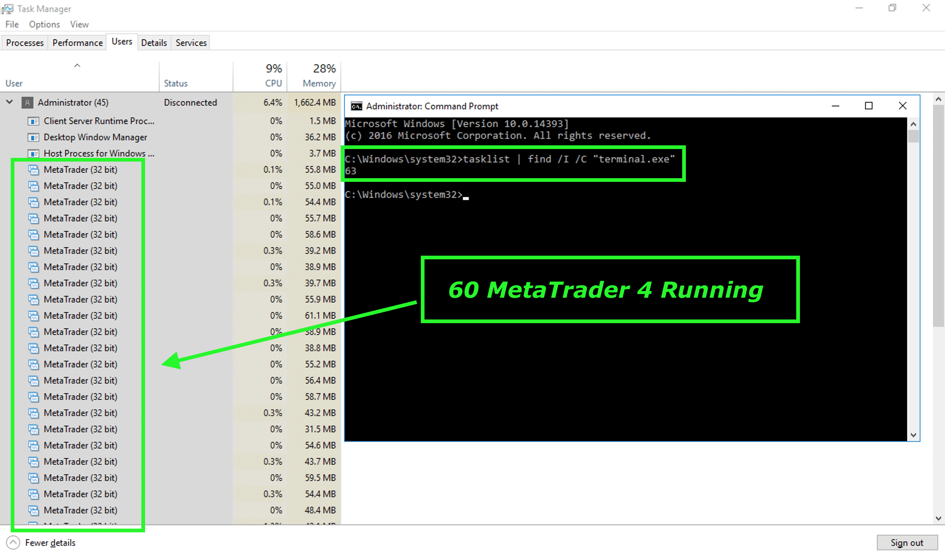Maximize the Command Prompt window
This screenshot has width=945, height=560.
tap(869, 106)
